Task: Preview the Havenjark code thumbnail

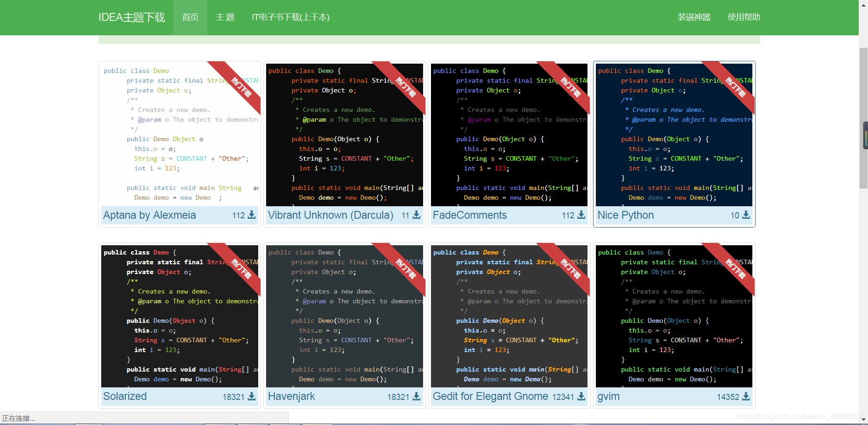Action: (345, 316)
